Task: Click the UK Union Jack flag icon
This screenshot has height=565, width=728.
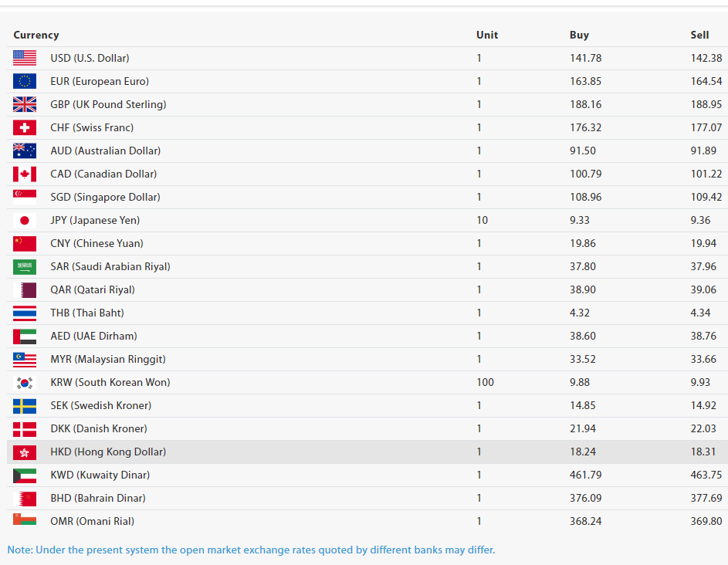Action: coord(25,104)
